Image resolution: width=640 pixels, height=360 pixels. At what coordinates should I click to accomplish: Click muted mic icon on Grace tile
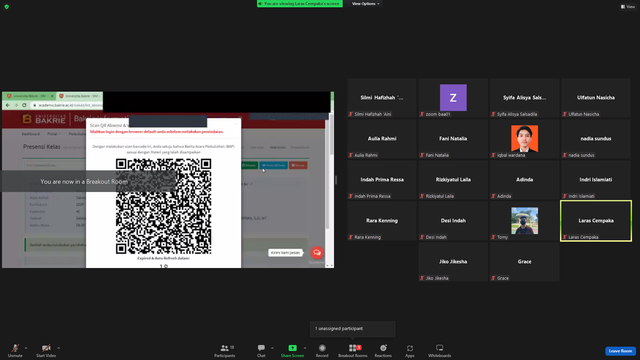coord(493,278)
